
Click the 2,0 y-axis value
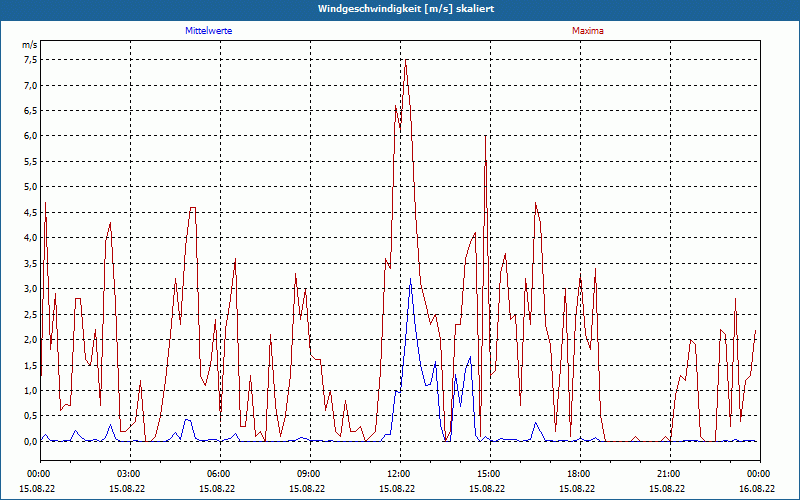tap(31, 340)
